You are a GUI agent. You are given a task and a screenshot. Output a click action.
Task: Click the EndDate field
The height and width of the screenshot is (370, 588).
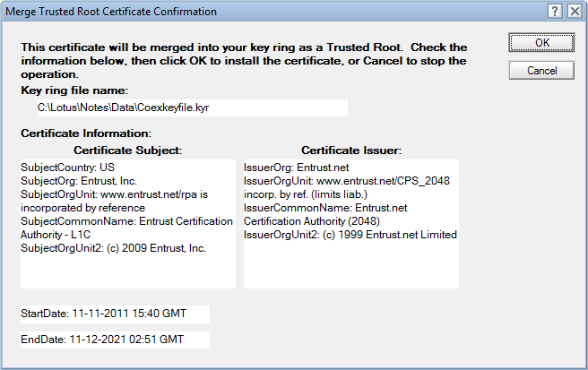click(x=115, y=340)
